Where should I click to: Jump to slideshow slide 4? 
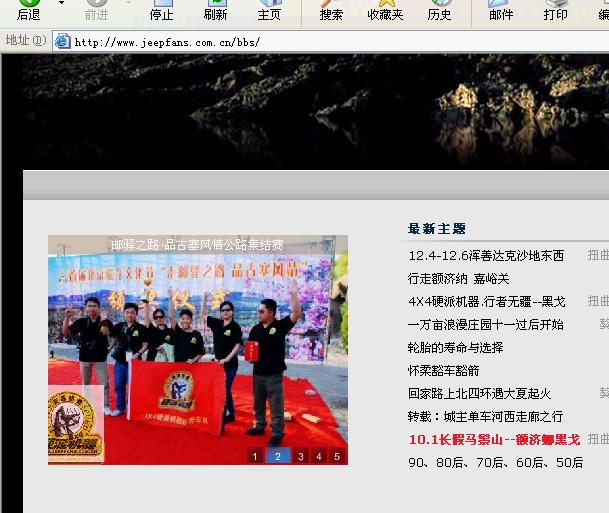click(x=319, y=456)
